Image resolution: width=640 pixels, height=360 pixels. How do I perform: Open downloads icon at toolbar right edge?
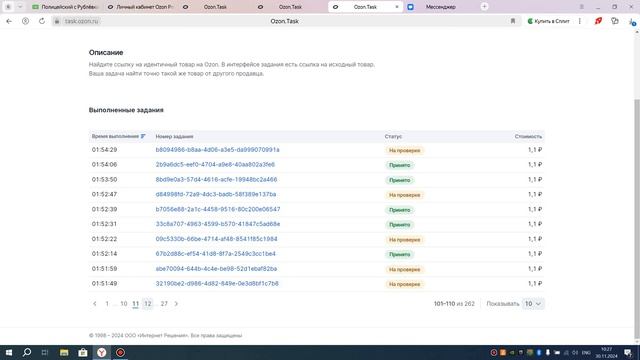[x=632, y=22]
